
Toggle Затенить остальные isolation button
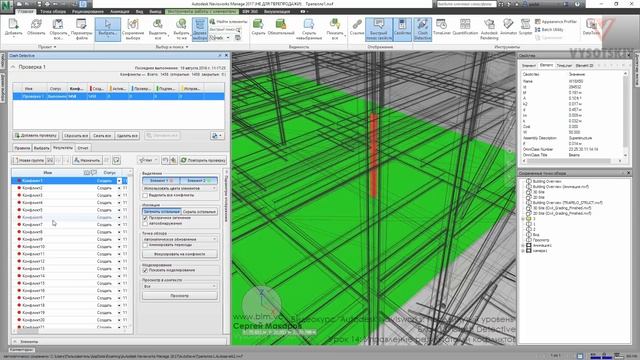point(161,212)
